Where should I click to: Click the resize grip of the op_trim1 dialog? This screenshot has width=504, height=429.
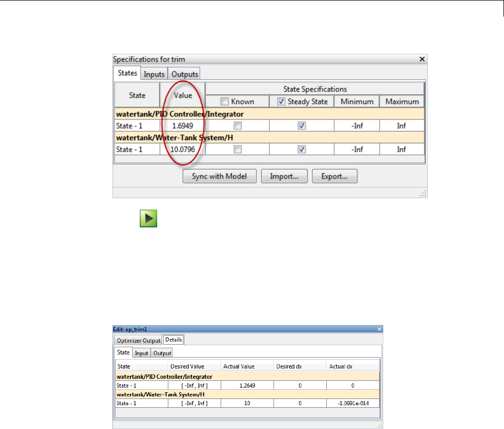click(380, 425)
